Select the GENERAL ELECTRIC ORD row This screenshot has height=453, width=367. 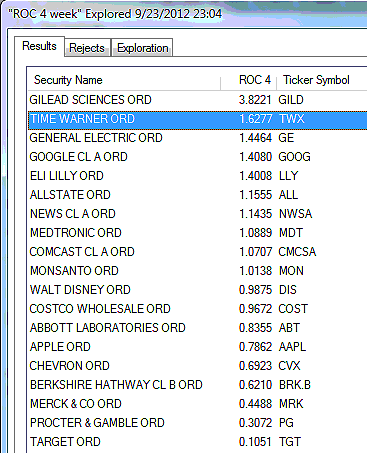click(198, 138)
